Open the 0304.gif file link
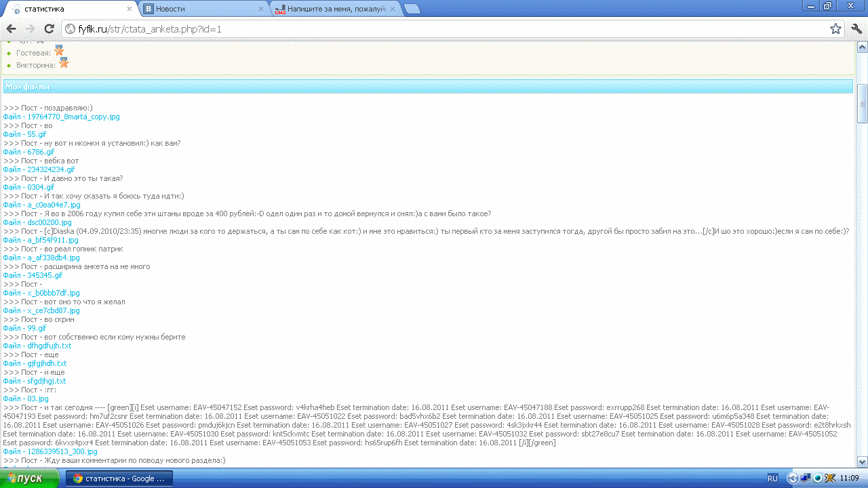This screenshot has height=488, width=868. pos(28,187)
